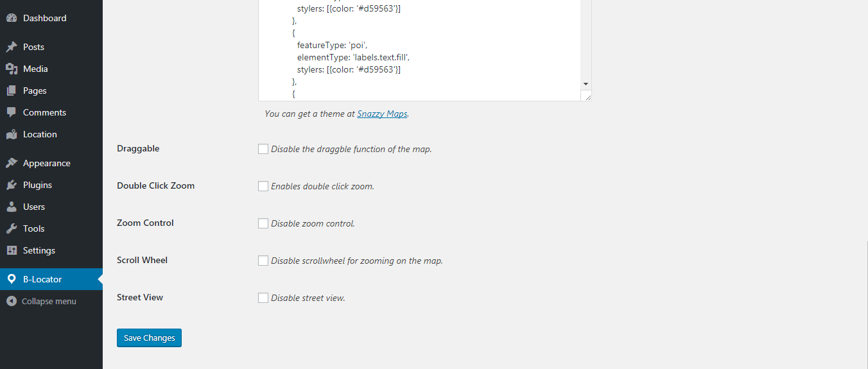Click the Appearance paintbrush icon

pos(12,163)
